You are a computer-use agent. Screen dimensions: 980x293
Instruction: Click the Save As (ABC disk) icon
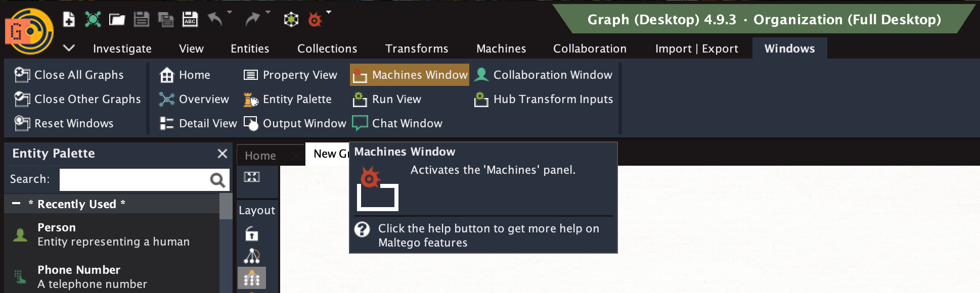pyautogui.click(x=190, y=19)
